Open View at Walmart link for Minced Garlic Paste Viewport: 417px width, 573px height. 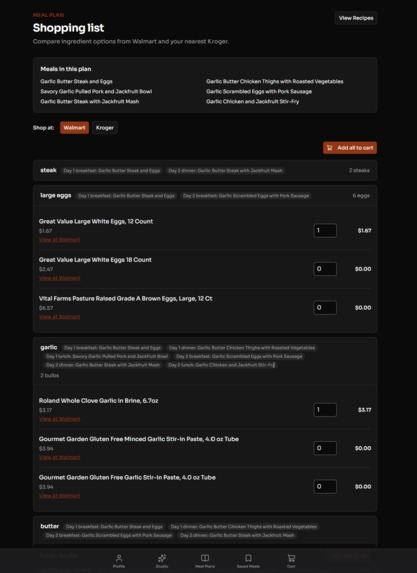click(x=60, y=458)
